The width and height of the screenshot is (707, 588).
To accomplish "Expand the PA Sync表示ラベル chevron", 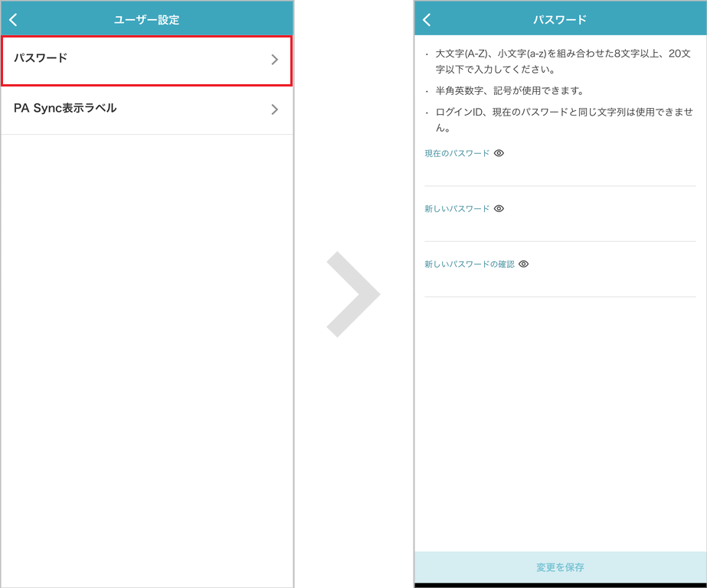I will coord(274,109).
